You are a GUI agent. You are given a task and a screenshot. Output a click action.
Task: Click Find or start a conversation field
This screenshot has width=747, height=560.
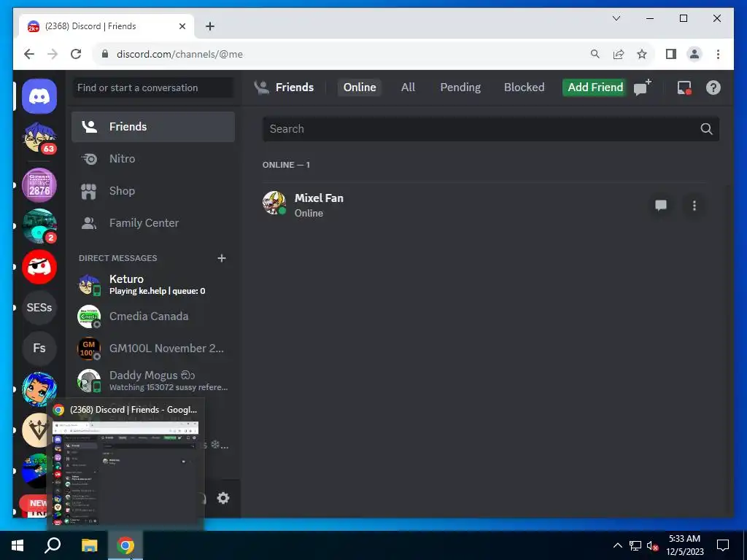tap(153, 87)
